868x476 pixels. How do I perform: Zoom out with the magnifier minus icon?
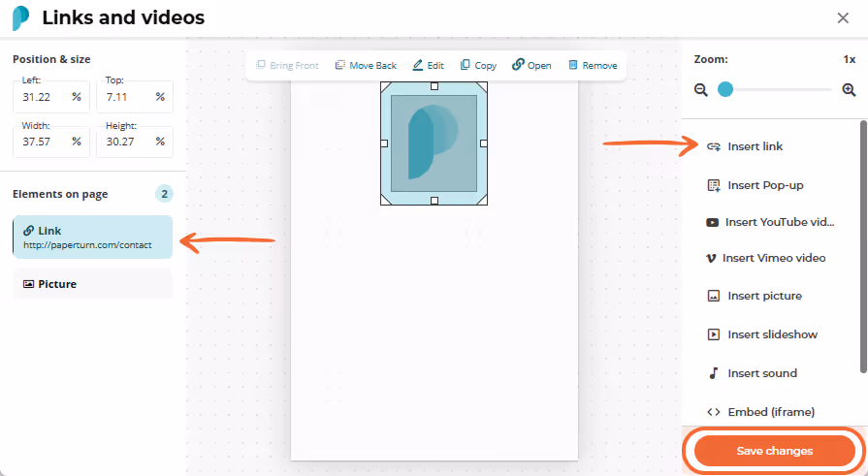coord(701,89)
